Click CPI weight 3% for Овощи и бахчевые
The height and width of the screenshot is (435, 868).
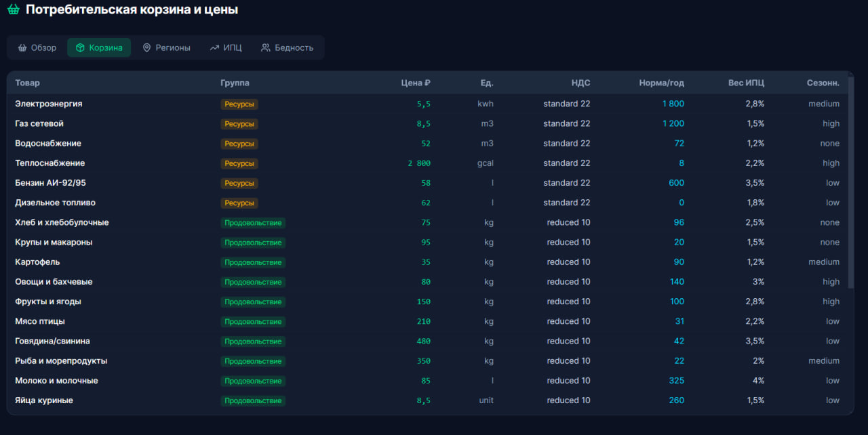(x=757, y=282)
